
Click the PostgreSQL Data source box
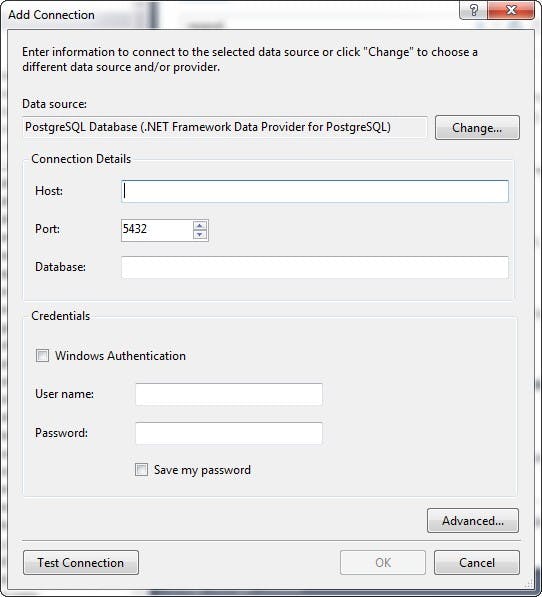tap(225, 127)
